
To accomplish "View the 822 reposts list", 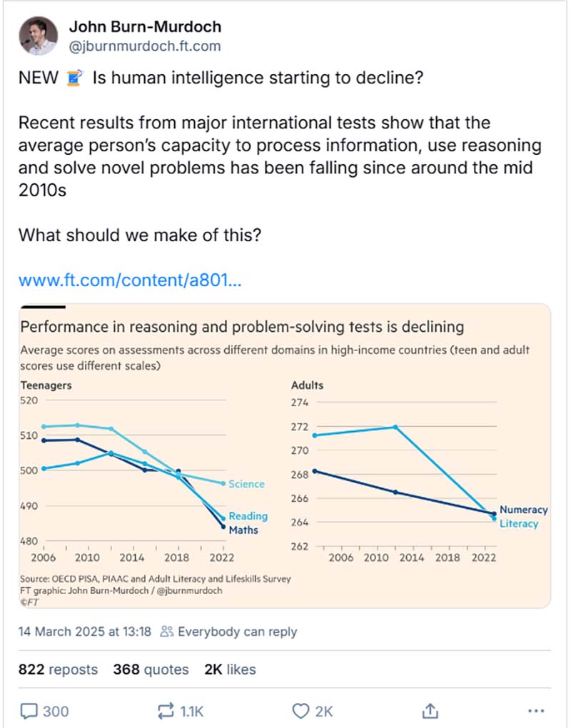I will (58, 669).
